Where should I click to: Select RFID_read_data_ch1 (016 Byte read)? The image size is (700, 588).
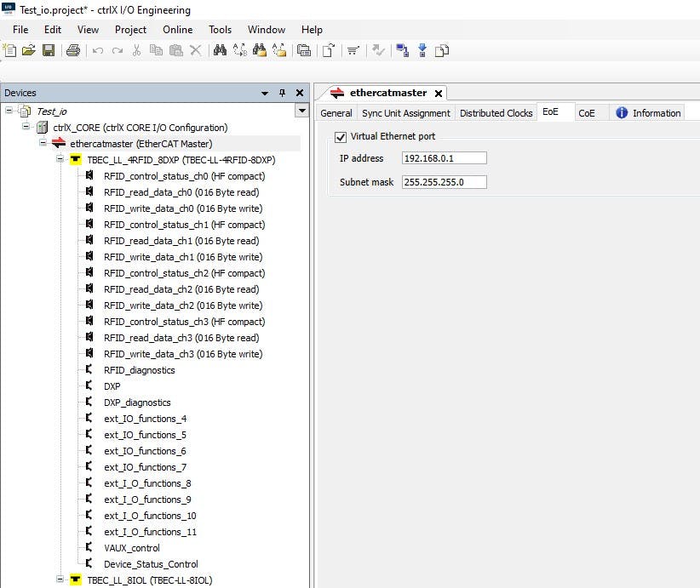181,241
